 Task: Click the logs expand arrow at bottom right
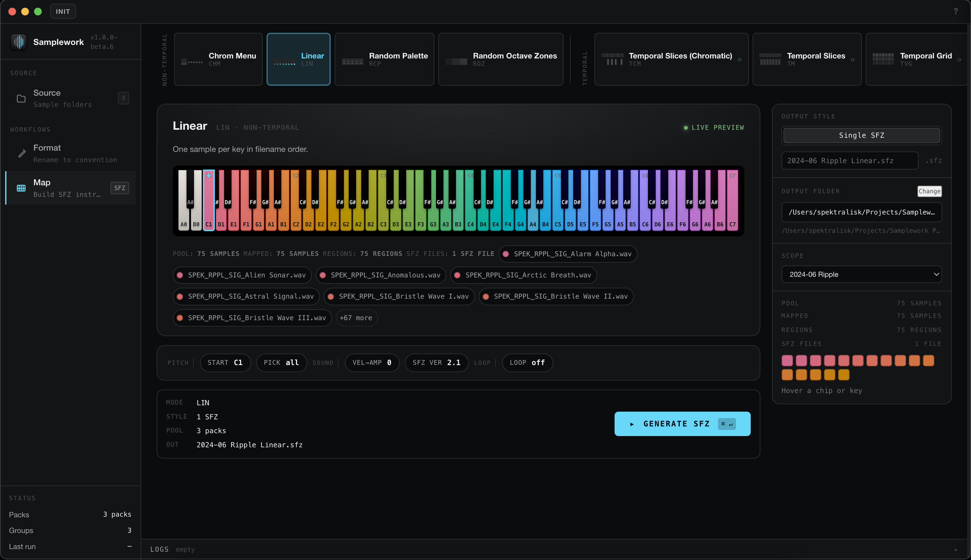956,550
